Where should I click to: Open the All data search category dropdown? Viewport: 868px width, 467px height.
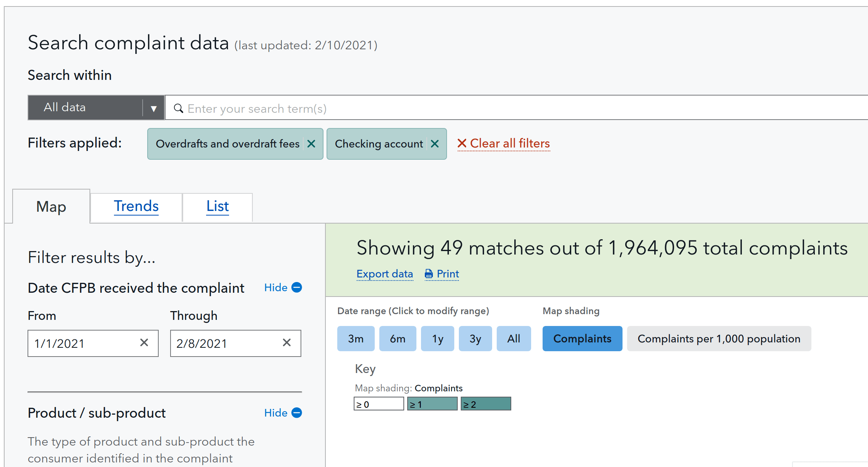click(x=153, y=108)
